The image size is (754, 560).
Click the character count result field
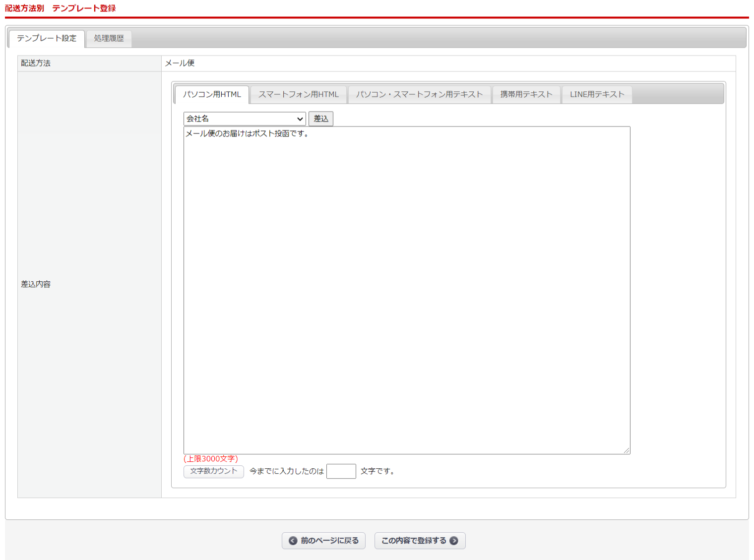[341, 471]
